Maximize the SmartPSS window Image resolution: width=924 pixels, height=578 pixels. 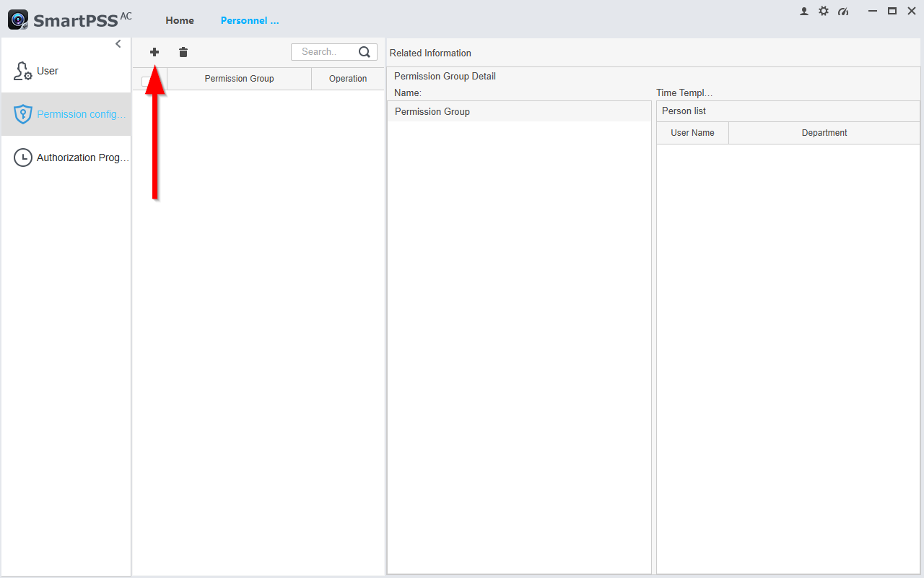click(x=892, y=11)
